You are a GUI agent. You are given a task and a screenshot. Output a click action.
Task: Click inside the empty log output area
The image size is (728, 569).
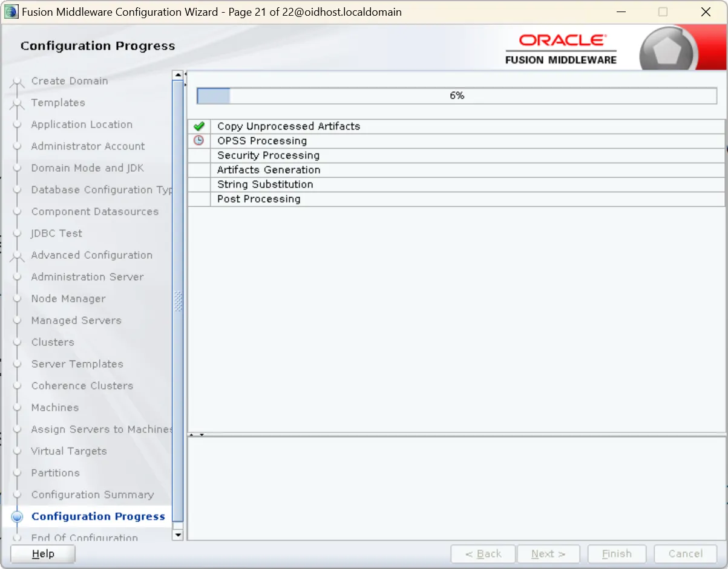[456, 489]
